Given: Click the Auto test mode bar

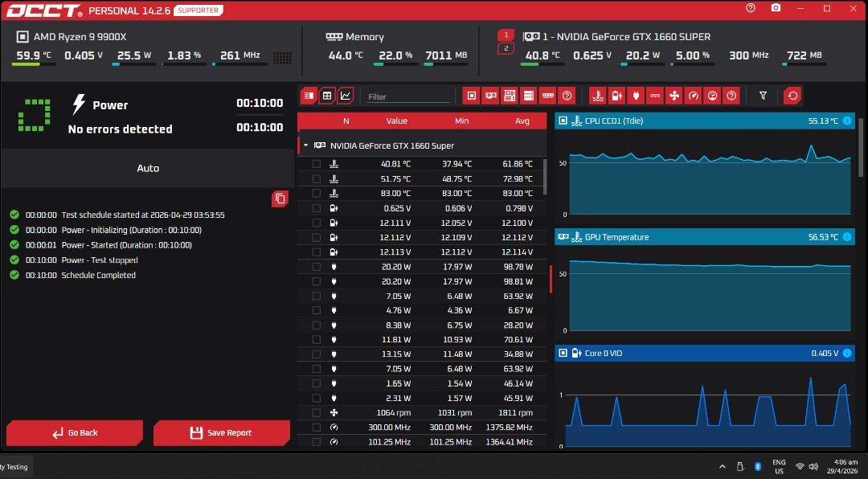Looking at the screenshot, I should click(x=148, y=168).
